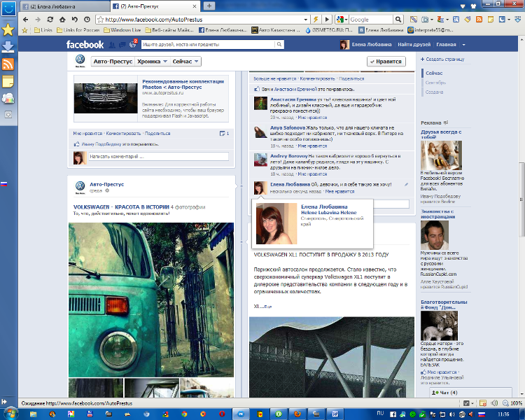Click the downloads arrow sidebar icon
The height and width of the screenshot is (420, 525).
(x=8, y=47)
